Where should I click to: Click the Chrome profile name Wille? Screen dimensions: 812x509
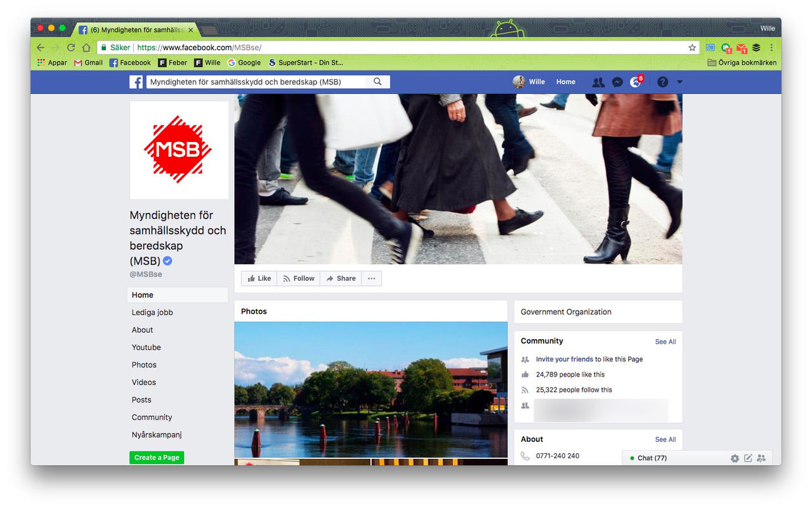[x=768, y=29]
